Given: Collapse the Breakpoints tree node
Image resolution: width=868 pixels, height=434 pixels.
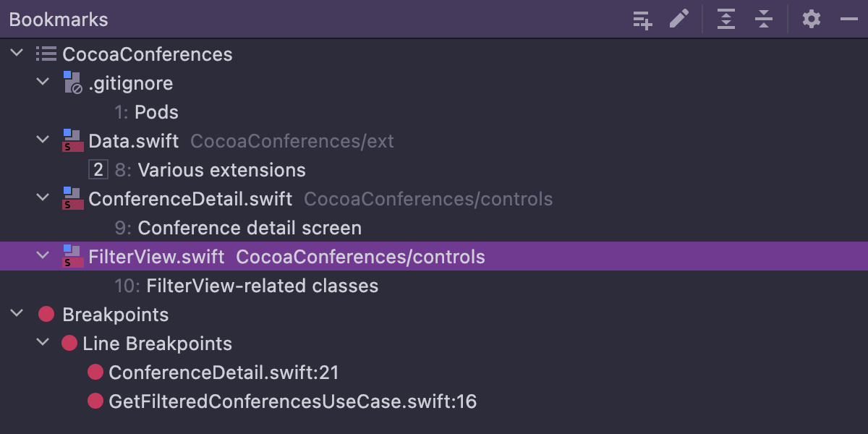Looking at the screenshot, I should pos(17,315).
